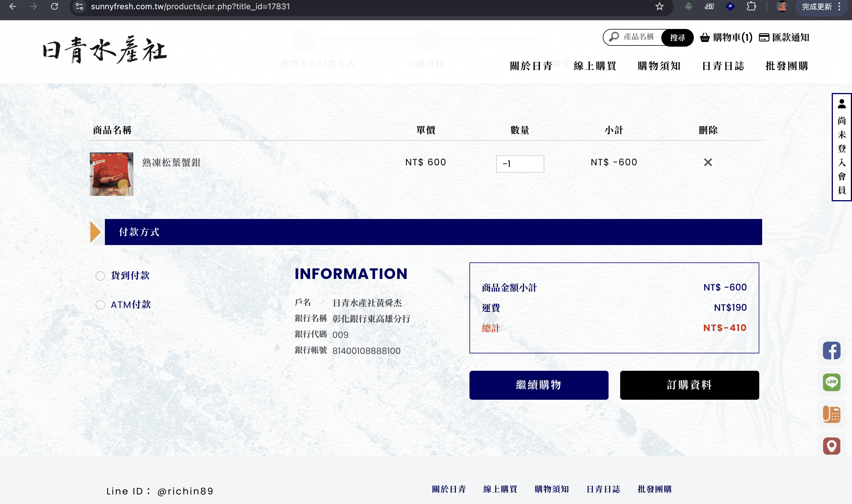852x504 pixels.
Task: Click the 日青水產社 logo
Action: tap(105, 50)
